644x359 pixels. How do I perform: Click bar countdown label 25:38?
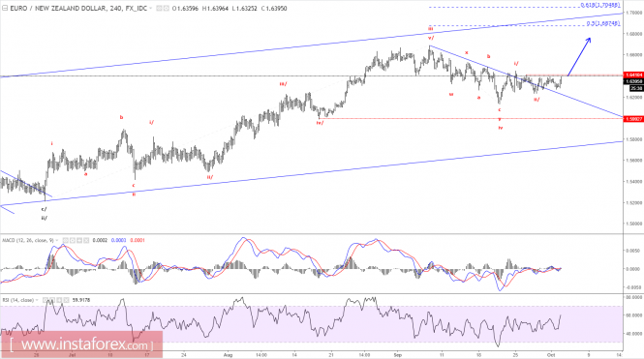pyautogui.click(x=636, y=88)
